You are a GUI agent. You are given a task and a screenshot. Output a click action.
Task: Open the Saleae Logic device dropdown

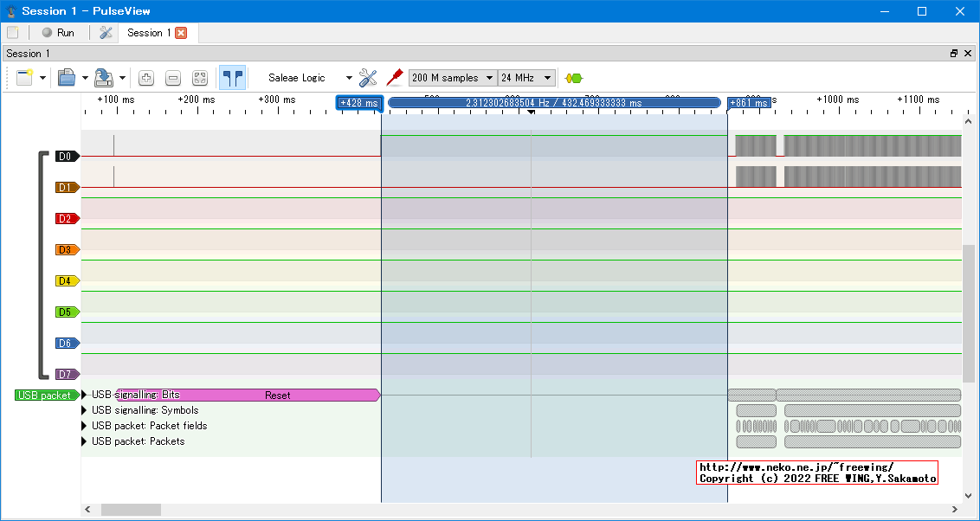coord(309,78)
